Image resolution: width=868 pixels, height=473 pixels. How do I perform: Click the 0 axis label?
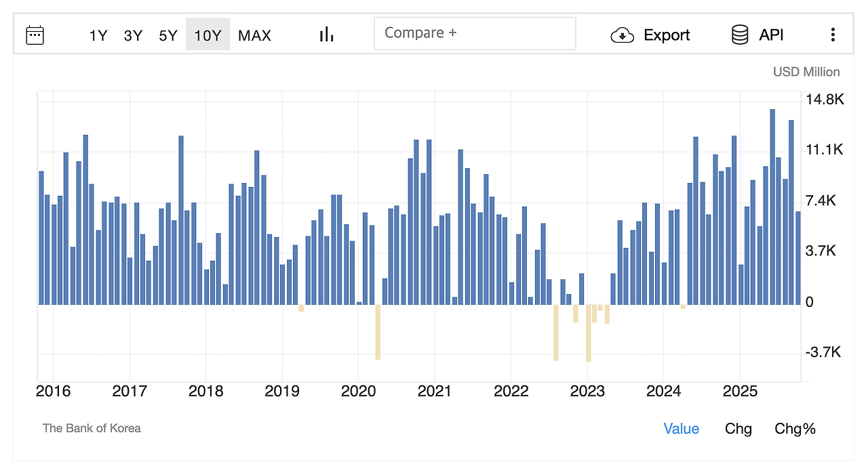pyautogui.click(x=810, y=302)
